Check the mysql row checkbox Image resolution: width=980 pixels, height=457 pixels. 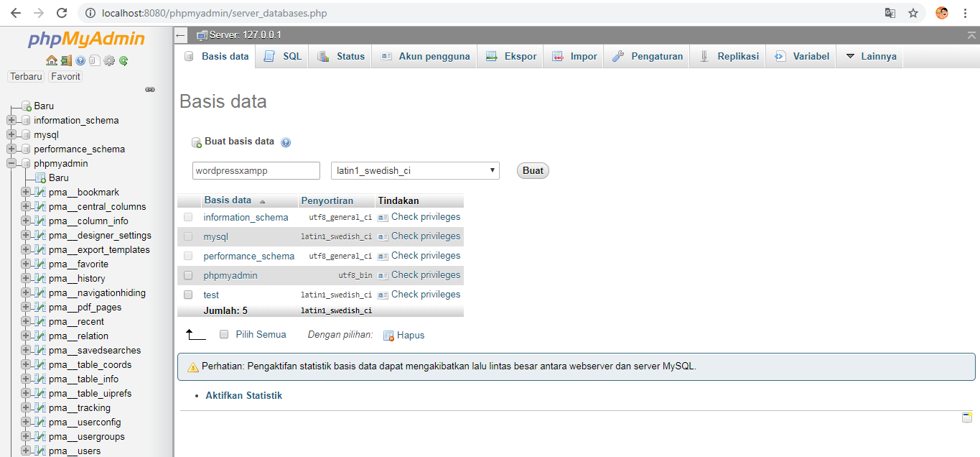point(188,236)
